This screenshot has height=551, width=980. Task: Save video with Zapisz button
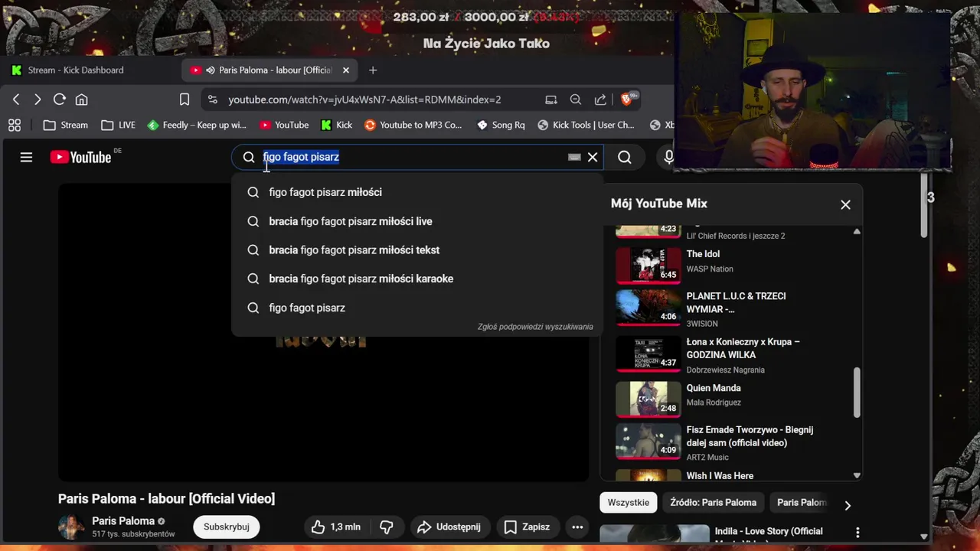point(527,527)
